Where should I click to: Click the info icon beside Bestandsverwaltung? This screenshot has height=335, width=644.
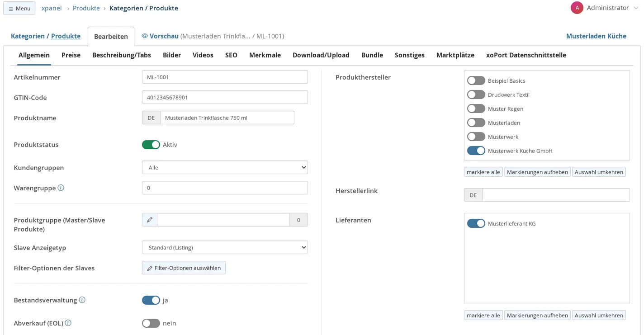point(82,300)
